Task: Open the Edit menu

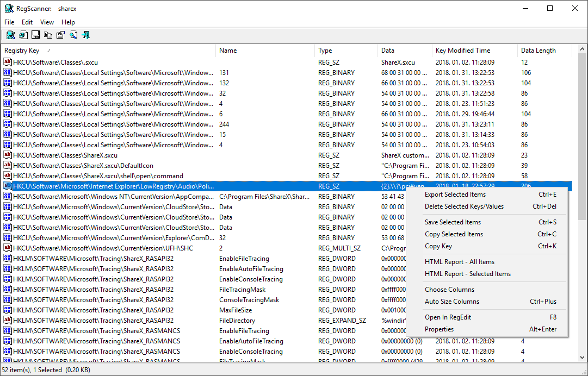Action: (27, 22)
